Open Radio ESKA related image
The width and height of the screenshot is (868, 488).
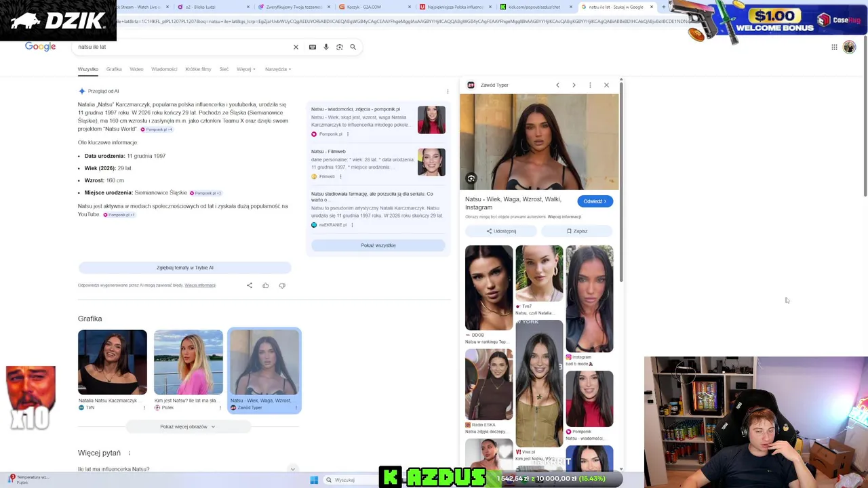point(489,384)
